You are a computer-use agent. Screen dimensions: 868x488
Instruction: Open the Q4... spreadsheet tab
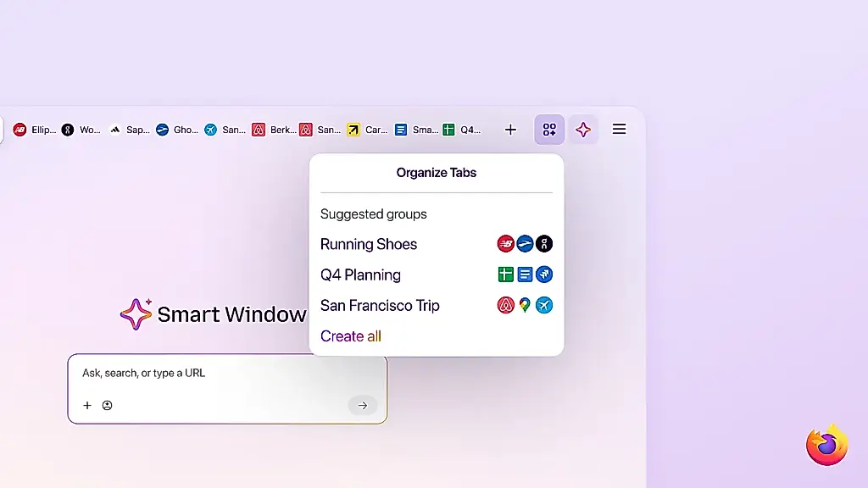pyautogui.click(x=462, y=130)
